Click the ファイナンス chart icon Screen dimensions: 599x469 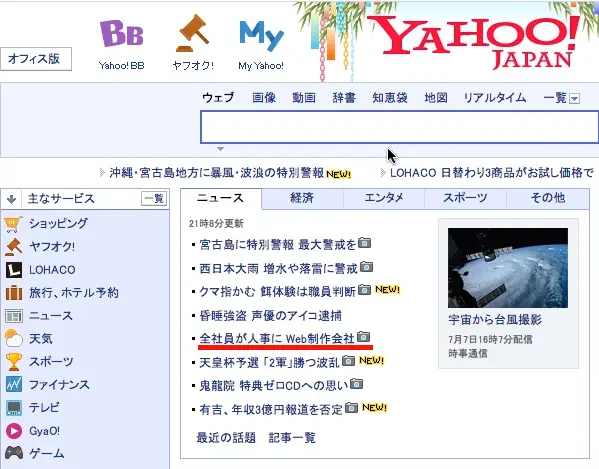14,385
